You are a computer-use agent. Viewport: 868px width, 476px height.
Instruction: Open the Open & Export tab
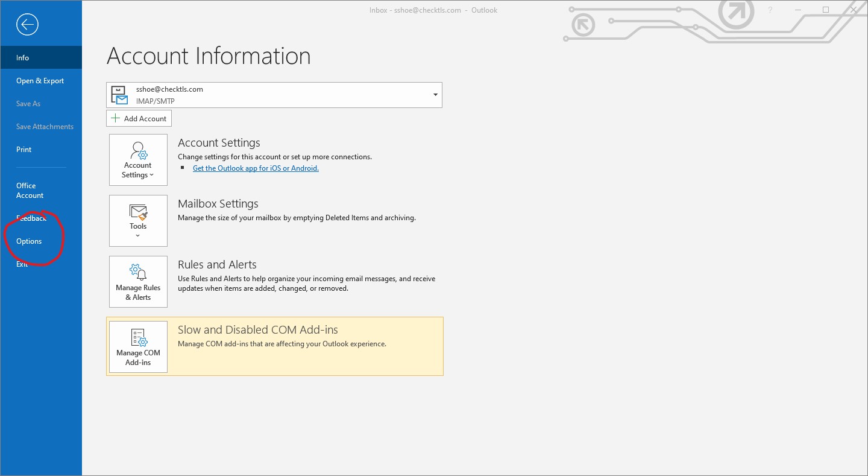pos(41,80)
